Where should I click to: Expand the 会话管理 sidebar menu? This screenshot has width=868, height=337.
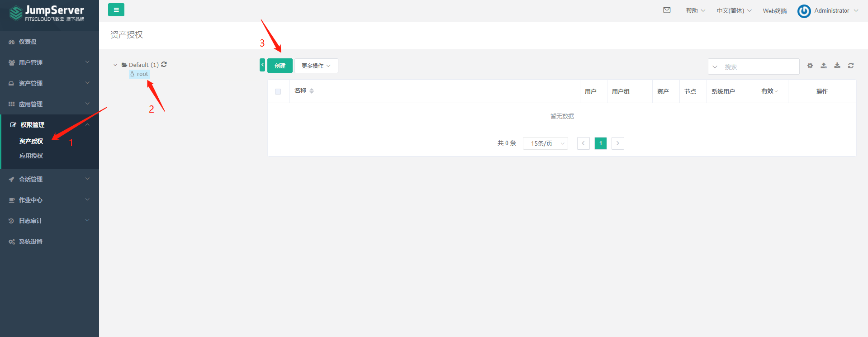[50, 179]
